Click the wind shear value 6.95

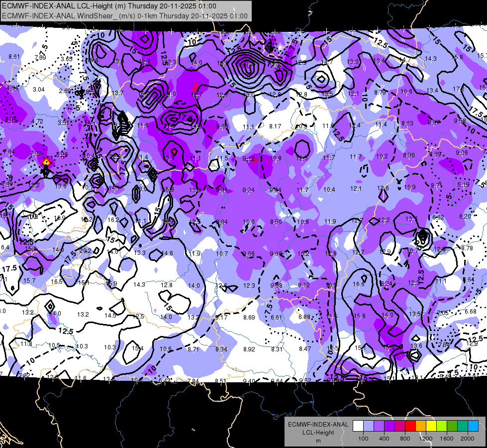pos(11,119)
